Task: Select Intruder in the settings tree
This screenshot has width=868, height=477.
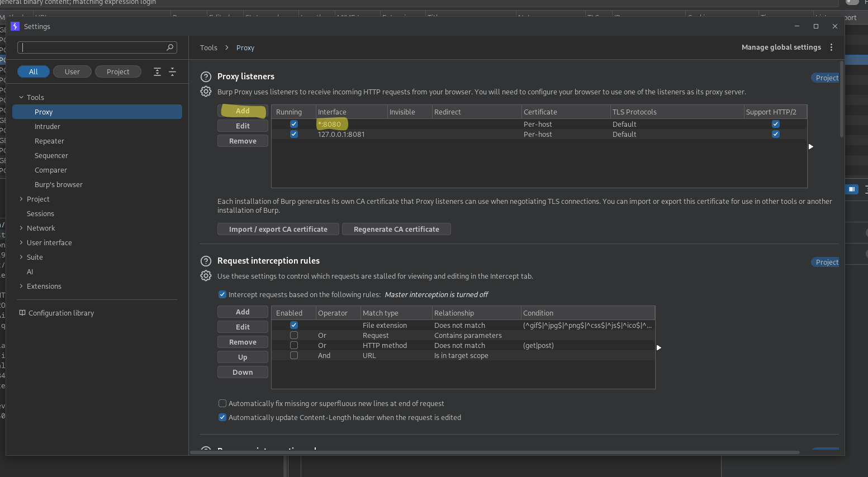Action: click(x=48, y=127)
